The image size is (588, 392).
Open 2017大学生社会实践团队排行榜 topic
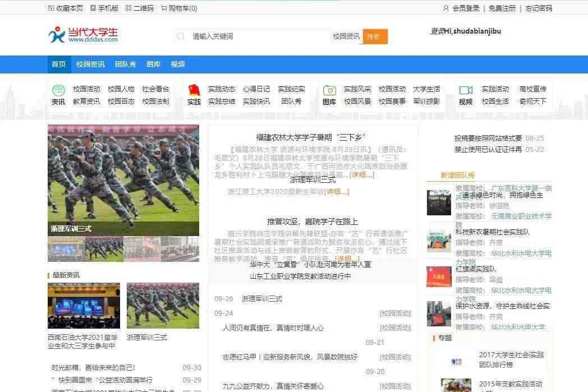pos(512,360)
